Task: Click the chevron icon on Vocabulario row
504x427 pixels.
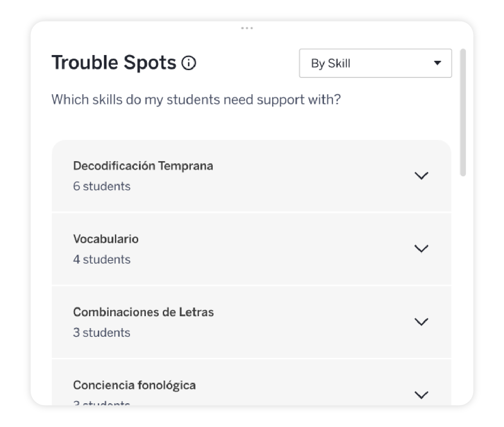Action: pos(421,248)
